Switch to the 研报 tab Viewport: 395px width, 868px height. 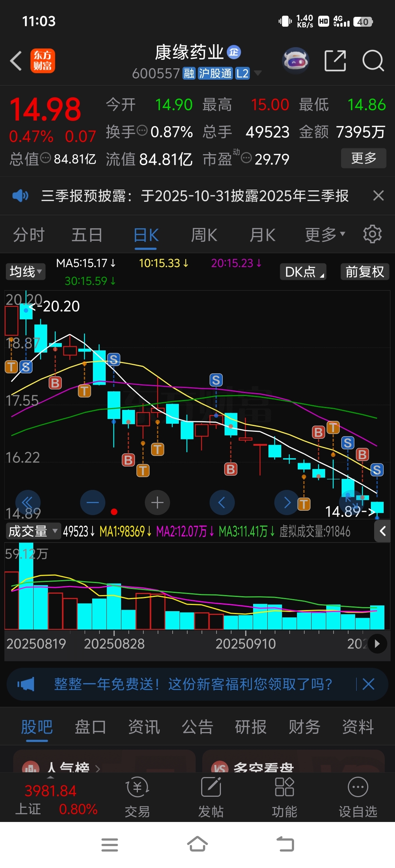(251, 727)
